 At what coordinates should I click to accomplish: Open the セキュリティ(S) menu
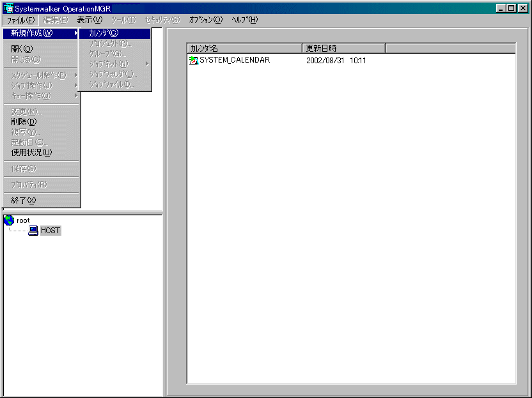(162, 20)
